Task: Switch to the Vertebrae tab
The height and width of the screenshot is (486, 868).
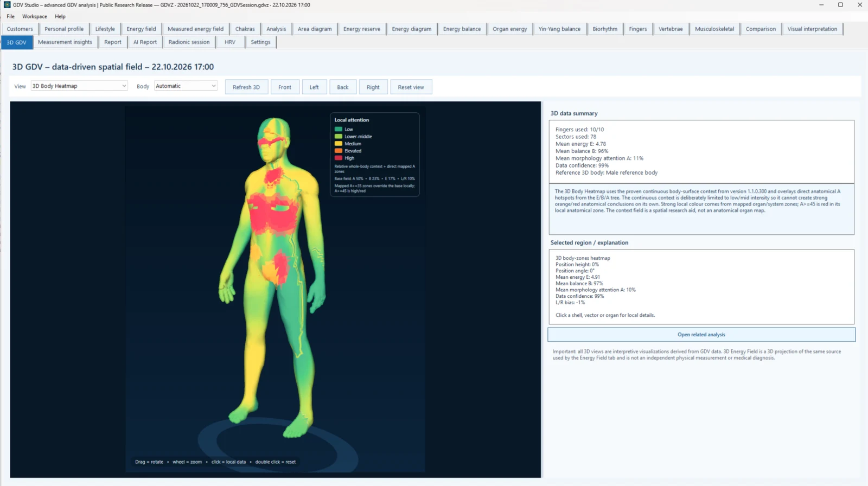Action: tap(671, 29)
